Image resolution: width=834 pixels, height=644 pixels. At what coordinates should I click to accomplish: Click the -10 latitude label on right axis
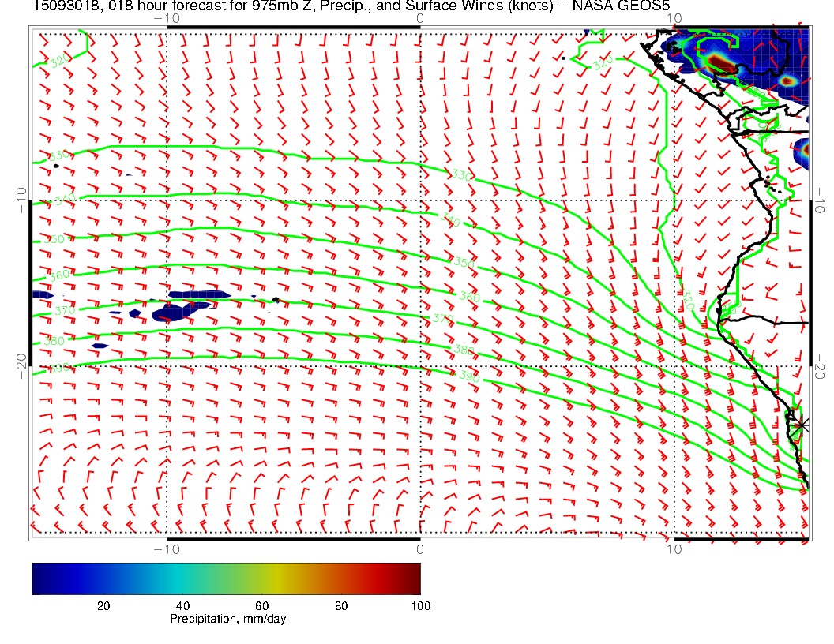821,200
